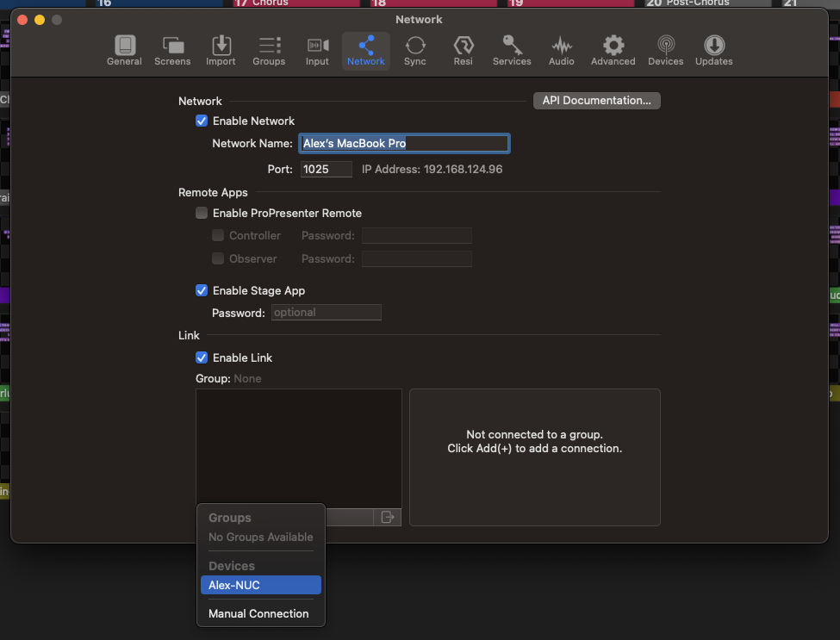The image size is (840, 640).
Task: Click into the Port field
Action: tap(327, 169)
